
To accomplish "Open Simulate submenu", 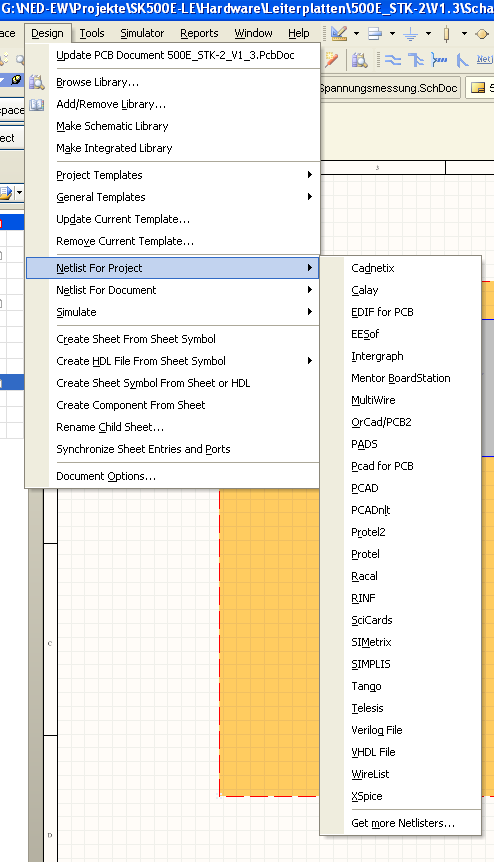I will pyautogui.click(x=173, y=312).
